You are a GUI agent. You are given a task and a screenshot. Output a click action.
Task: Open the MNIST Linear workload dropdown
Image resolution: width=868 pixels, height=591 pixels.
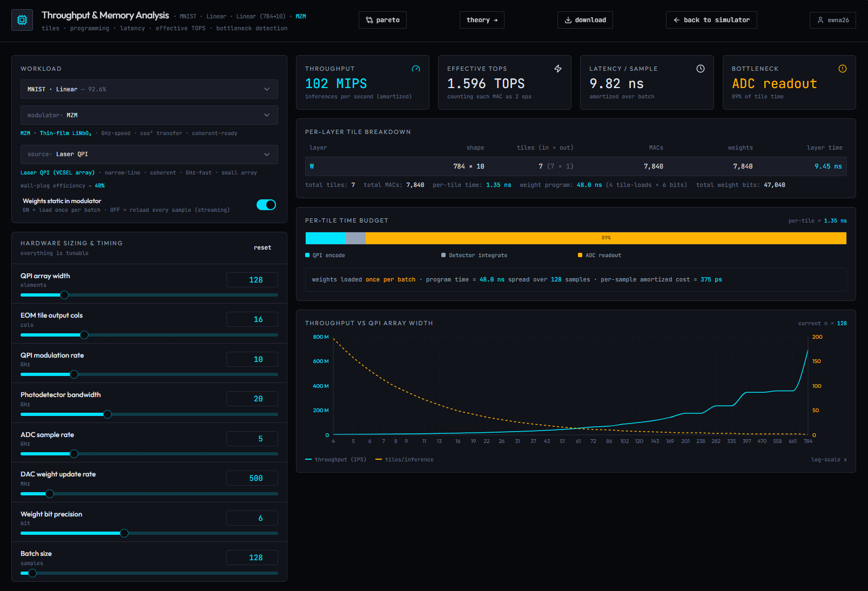149,89
